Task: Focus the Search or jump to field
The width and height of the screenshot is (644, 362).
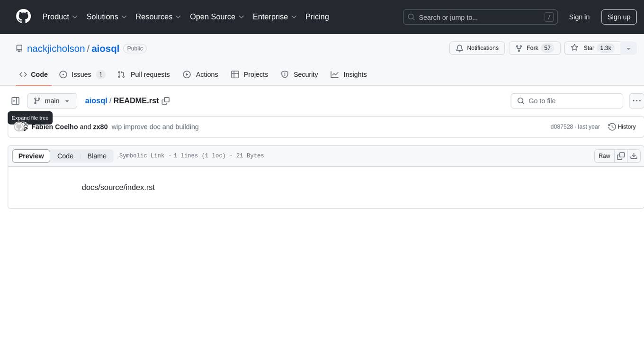Action: click(x=480, y=17)
